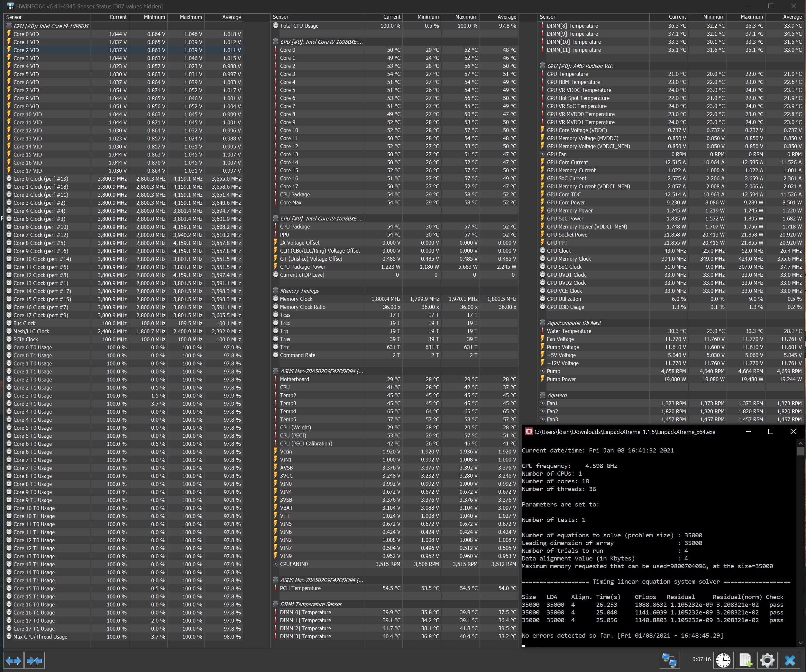The width and height of the screenshot is (806, 672).
Task: Click the LinpackXtreme console window icon
Action: coord(528,432)
